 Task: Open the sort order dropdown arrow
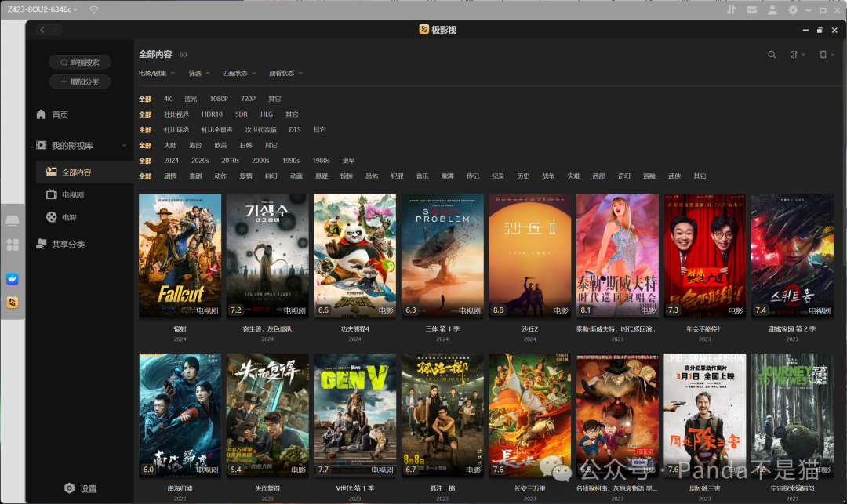coord(803,55)
